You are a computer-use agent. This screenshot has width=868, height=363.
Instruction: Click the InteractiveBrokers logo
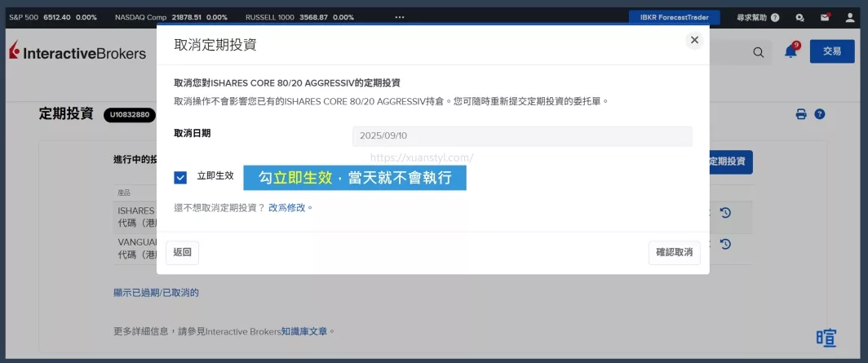[77, 52]
